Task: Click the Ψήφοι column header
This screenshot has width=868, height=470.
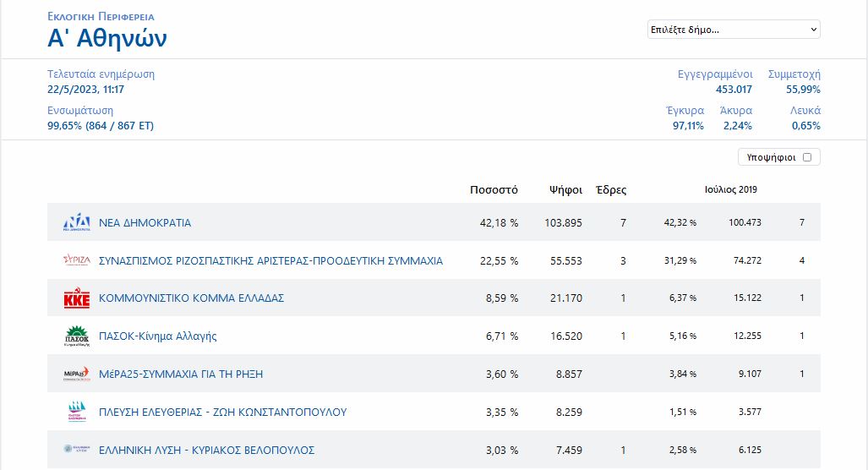Action: [x=564, y=190]
